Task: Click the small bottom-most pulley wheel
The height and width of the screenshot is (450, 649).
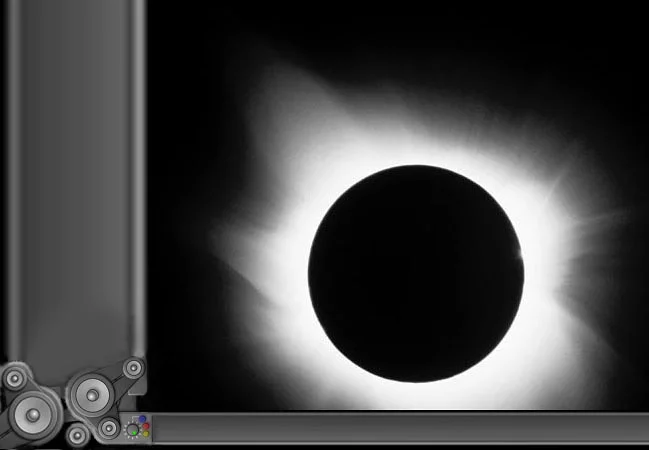Action: point(77,435)
